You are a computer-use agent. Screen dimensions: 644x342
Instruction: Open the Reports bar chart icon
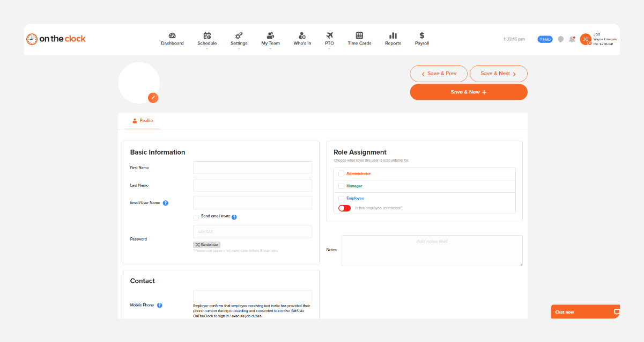click(393, 35)
